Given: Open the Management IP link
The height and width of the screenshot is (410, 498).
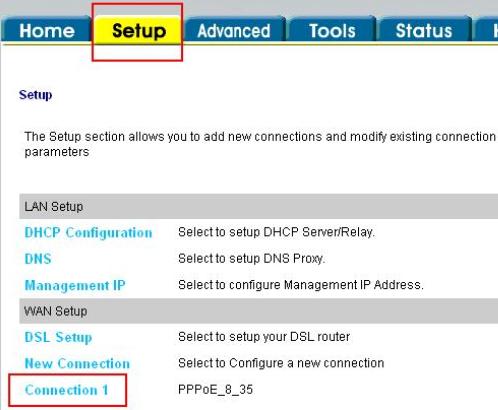Looking at the screenshot, I should click(75, 285).
